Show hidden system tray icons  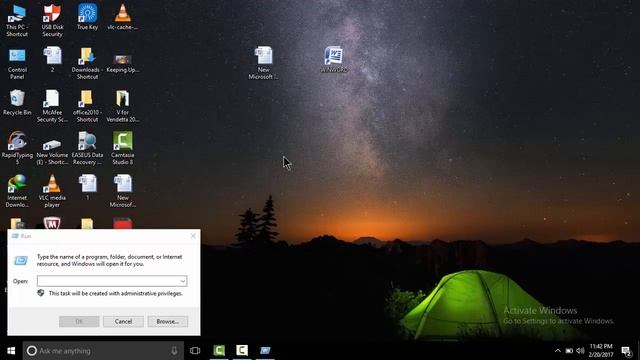click(x=558, y=351)
